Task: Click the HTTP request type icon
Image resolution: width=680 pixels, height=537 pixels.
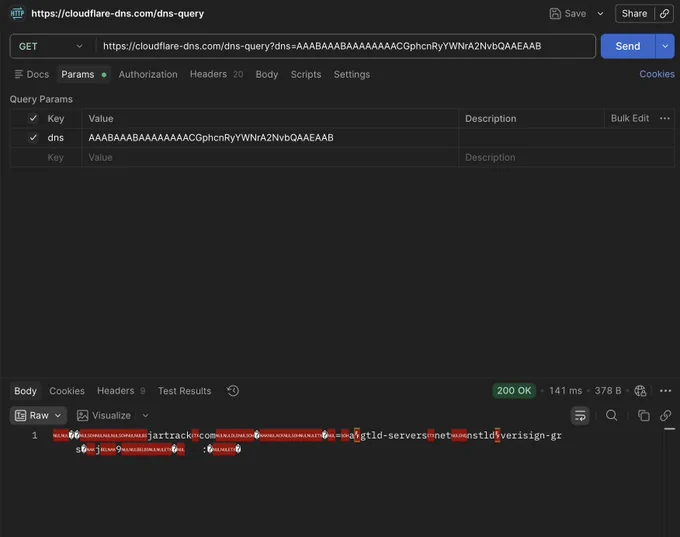Action: point(17,13)
